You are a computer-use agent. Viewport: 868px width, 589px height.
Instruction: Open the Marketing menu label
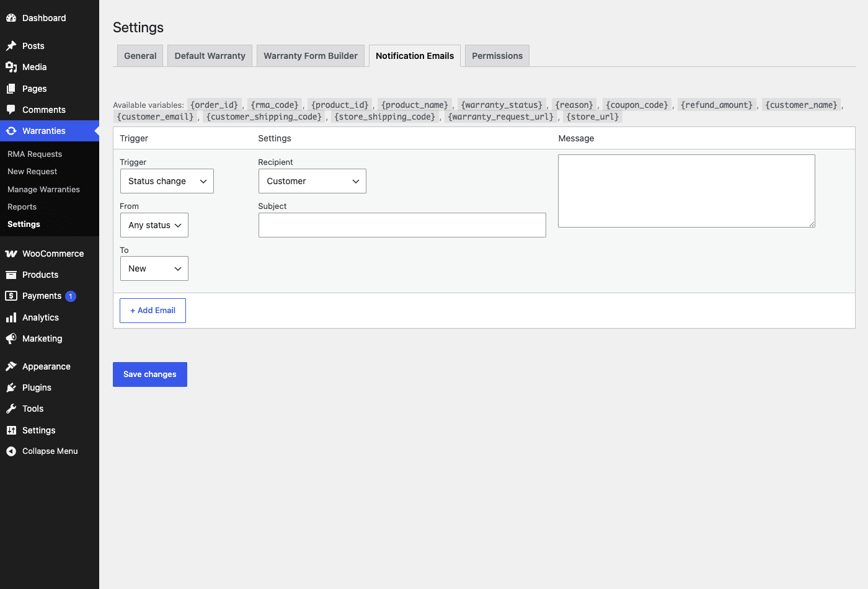coord(42,339)
